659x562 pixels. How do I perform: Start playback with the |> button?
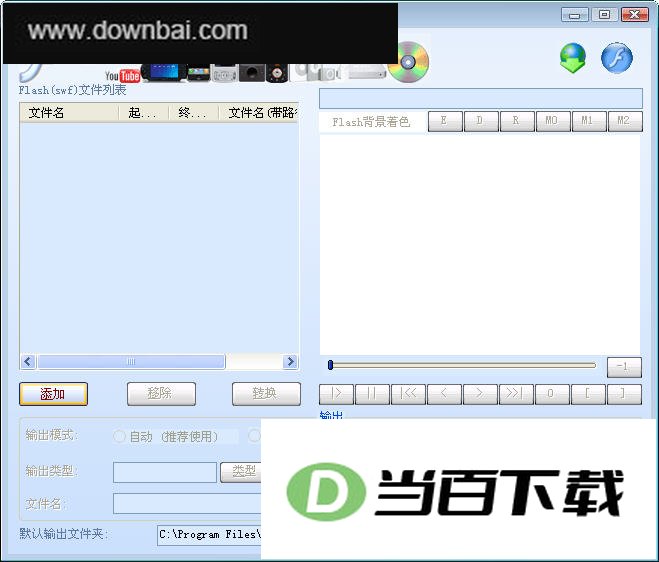pos(337,394)
